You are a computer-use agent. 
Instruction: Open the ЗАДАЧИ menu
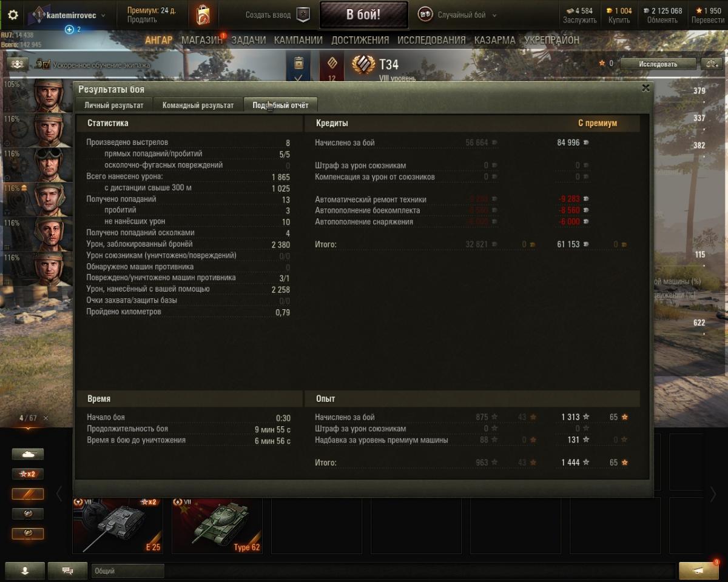click(249, 40)
